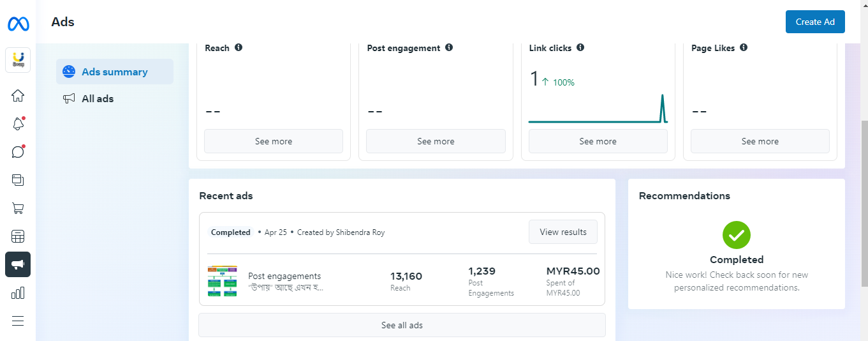Click the page scrollbar on the right

[x=864, y=192]
